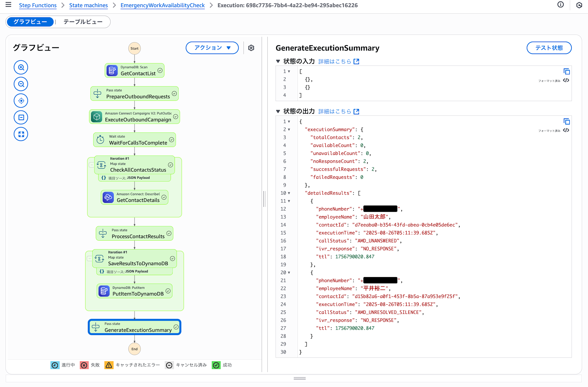Go to State machines breadcrumb
588x387 pixels.
pos(88,5)
